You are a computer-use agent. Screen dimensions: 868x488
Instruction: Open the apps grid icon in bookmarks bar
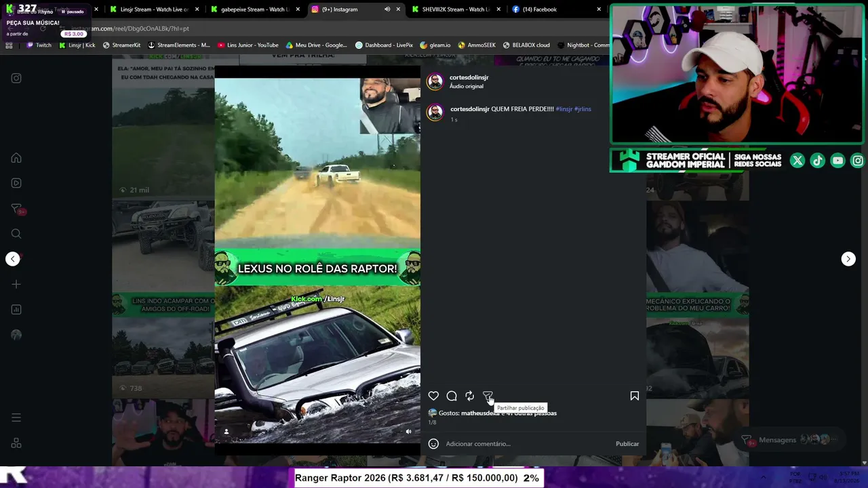(9, 45)
